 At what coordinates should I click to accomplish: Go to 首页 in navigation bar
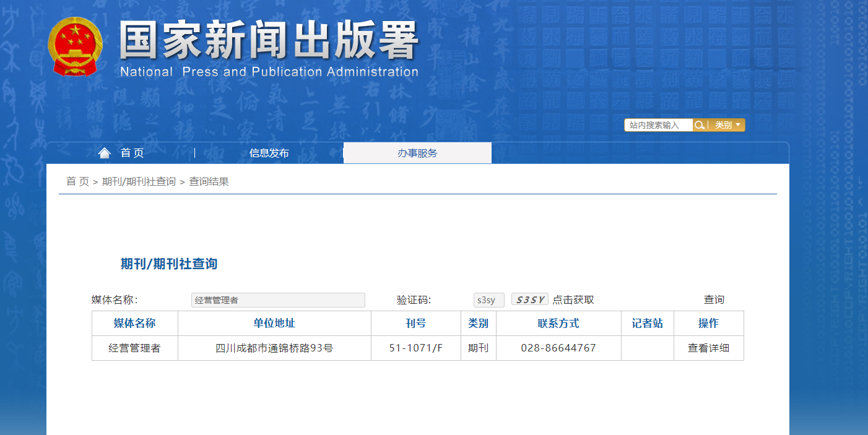coord(132,153)
